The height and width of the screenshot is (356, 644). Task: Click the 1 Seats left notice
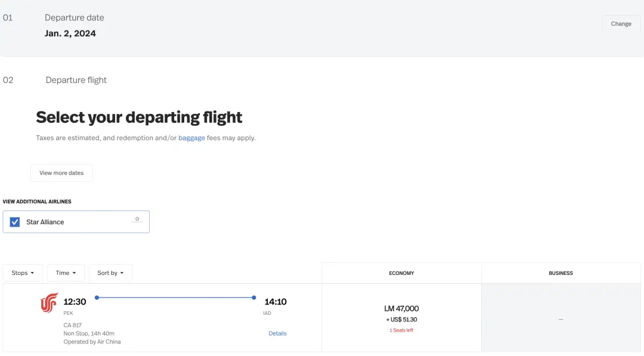point(401,330)
